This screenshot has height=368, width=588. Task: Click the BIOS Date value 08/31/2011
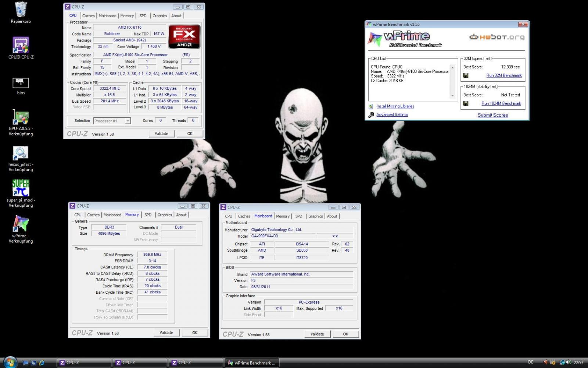[301, 287]
